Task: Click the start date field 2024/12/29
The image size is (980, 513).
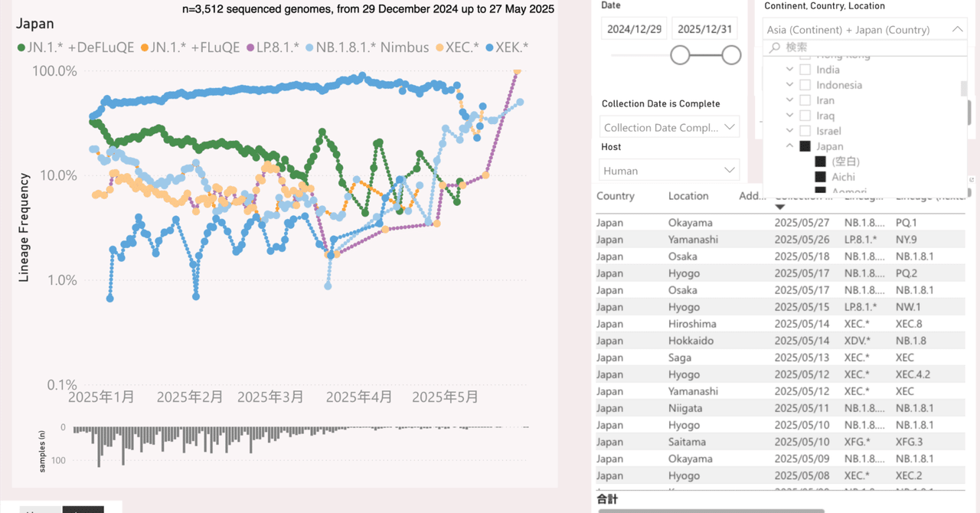Action: click(x=635, y=29)
